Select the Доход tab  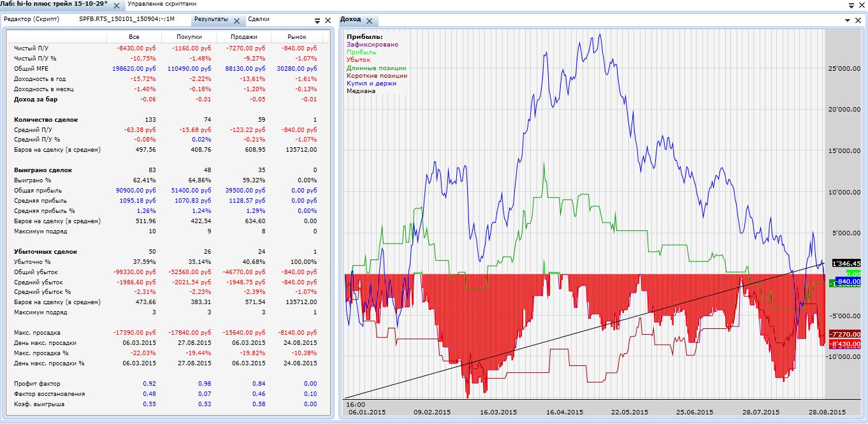(x=351, y=20)
